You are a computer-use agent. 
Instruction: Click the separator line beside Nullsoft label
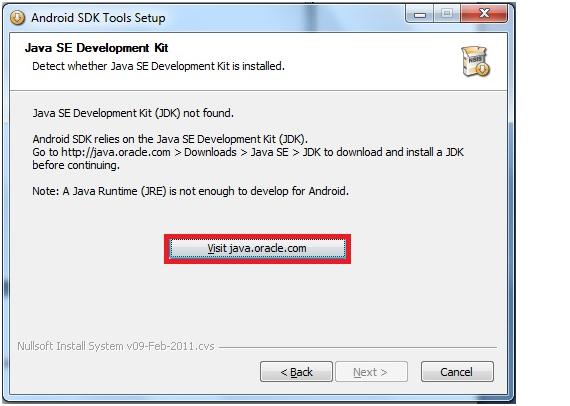pos(358,347)
